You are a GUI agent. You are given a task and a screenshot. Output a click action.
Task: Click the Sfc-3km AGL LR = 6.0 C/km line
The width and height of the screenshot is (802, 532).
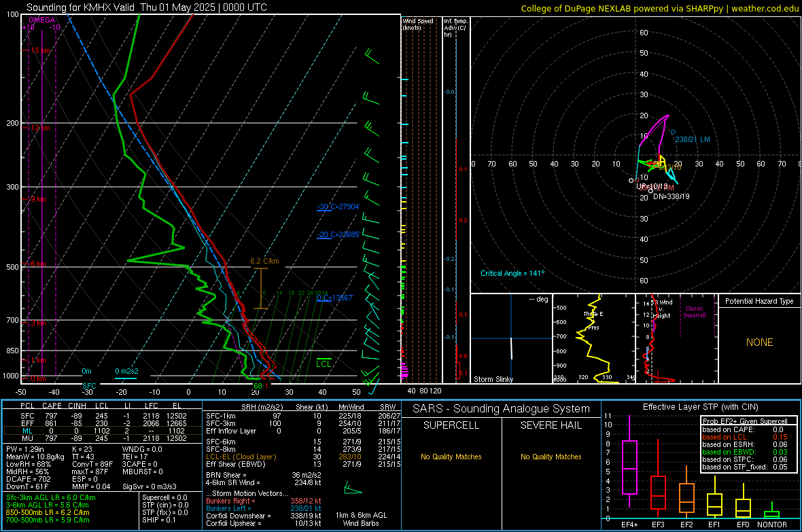51,497
